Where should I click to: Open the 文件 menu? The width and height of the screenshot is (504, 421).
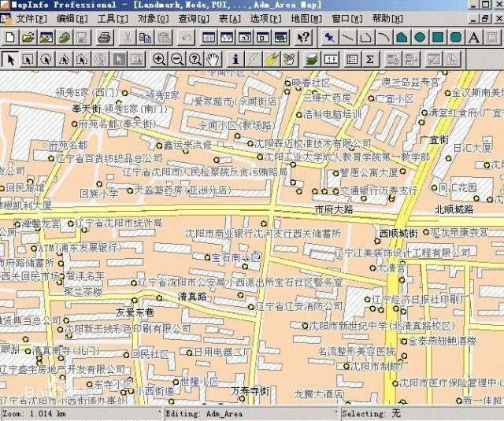[30, 18]
